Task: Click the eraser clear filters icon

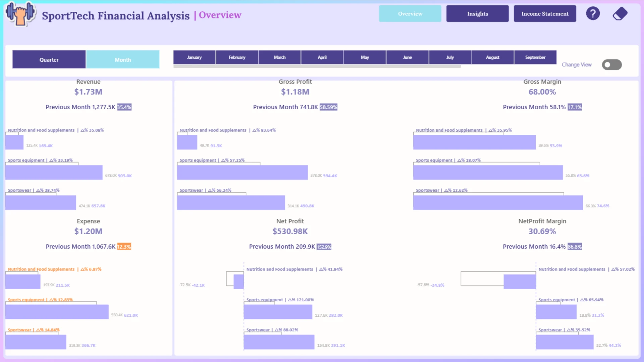Action: click(620, 14)
